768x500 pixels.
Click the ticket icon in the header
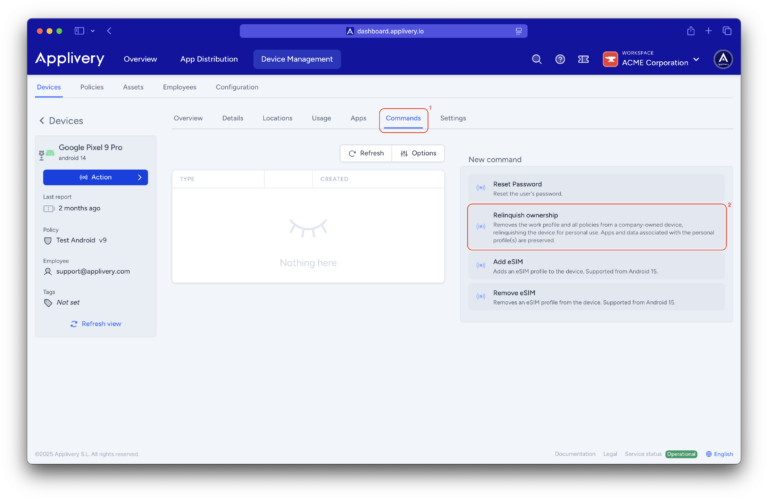click(x=583, y=59)
